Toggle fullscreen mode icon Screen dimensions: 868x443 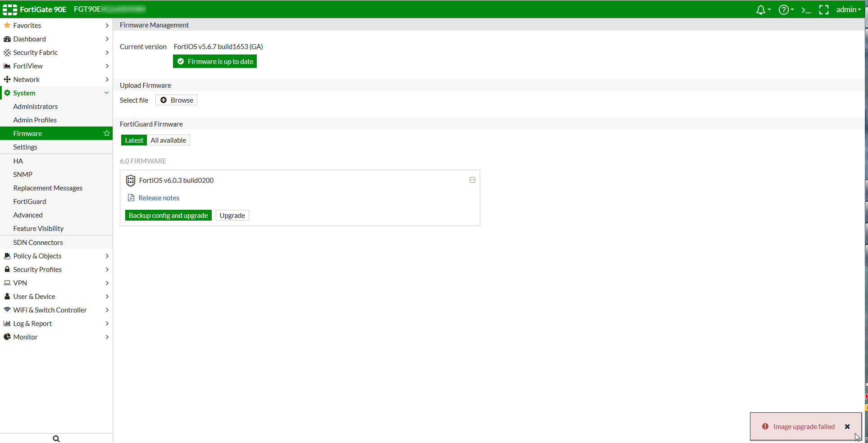point(824,10)
